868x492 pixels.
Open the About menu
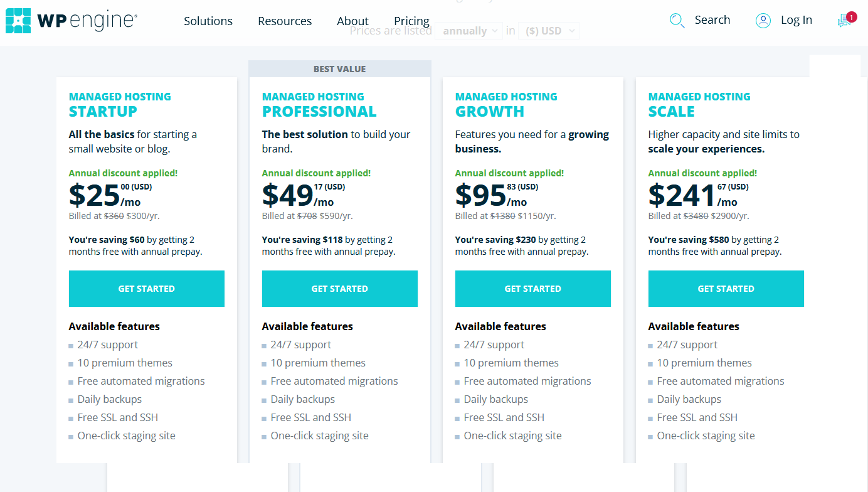coord(352,21)
